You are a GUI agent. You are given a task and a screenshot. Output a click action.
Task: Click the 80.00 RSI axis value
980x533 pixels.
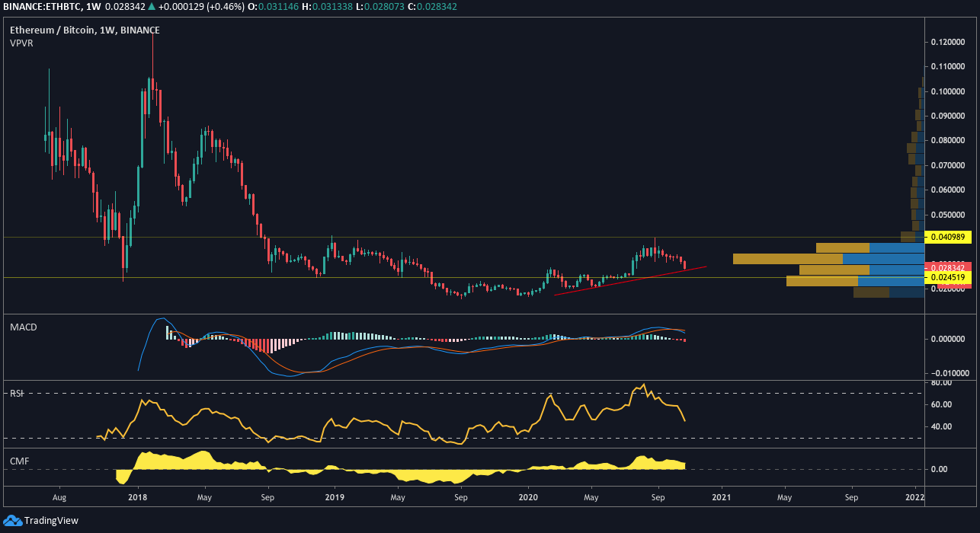pyautogui.click(x=942, y=383)
